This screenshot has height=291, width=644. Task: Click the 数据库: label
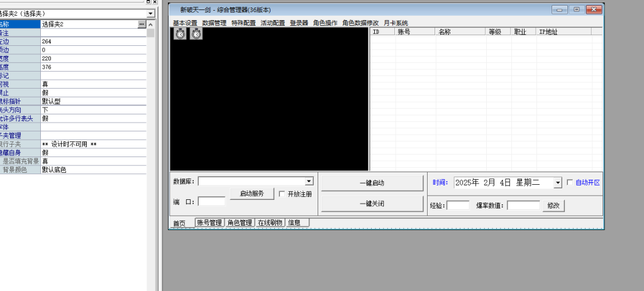[184, 182]
